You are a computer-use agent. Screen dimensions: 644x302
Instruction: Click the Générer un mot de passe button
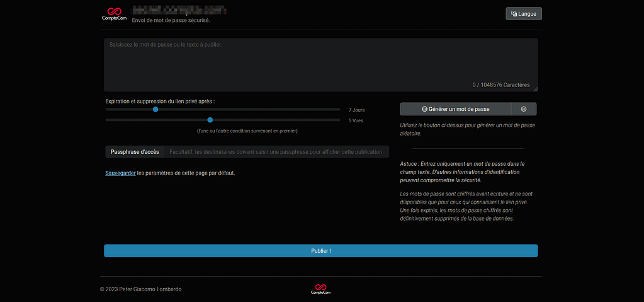[455, 109]
